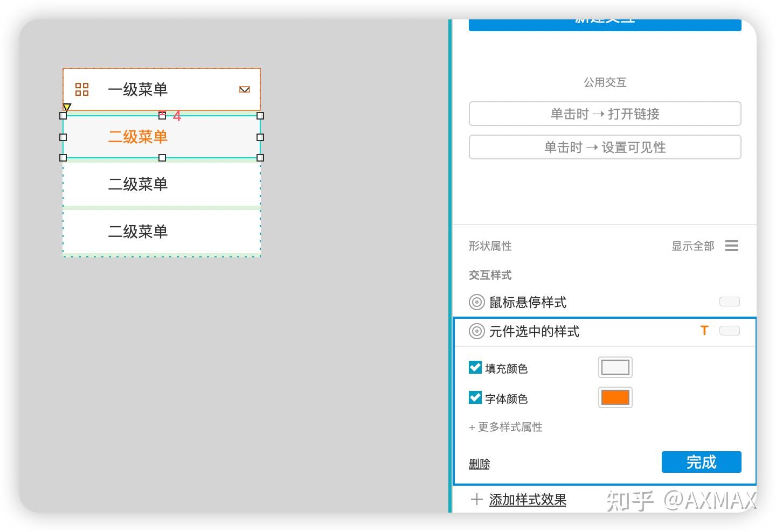Select the 一级菜单 header item
Viewport: 776px width, 532px height.
point(138,89)
